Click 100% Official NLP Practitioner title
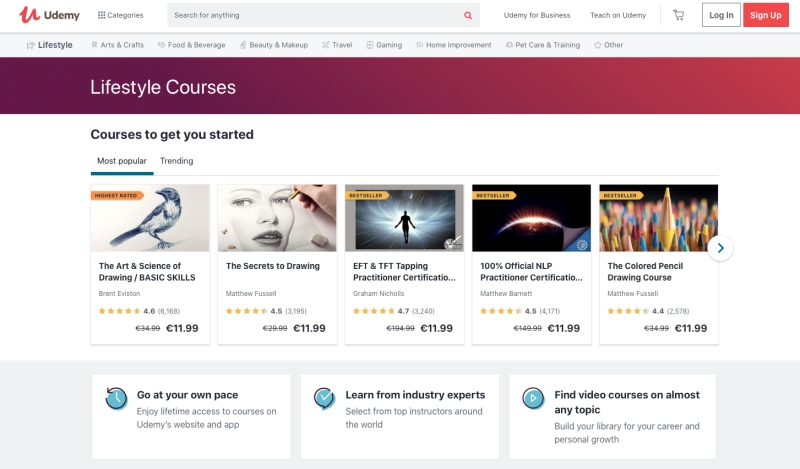The width and height of the screenshot is (800, 469). pyautogui.click(x=531, y=271)
